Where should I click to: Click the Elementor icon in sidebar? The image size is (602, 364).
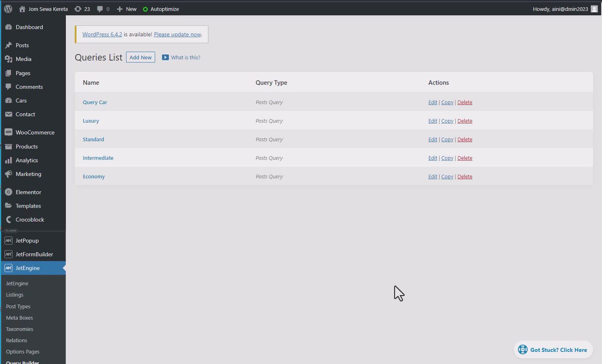point(8,192)
